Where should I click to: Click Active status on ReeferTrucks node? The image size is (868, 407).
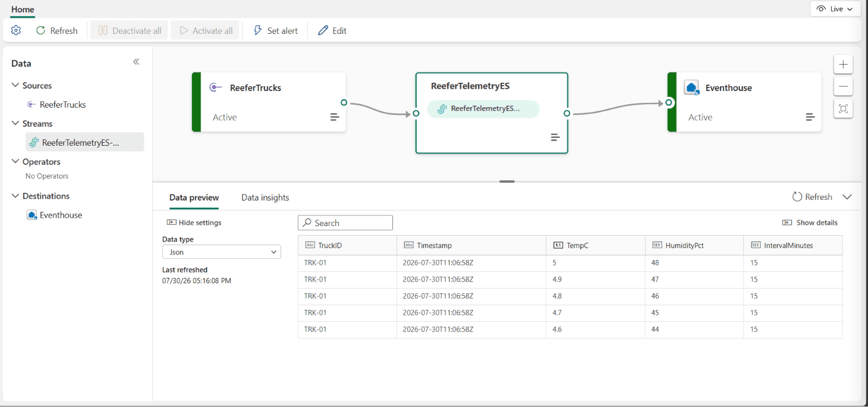point(225,117)
